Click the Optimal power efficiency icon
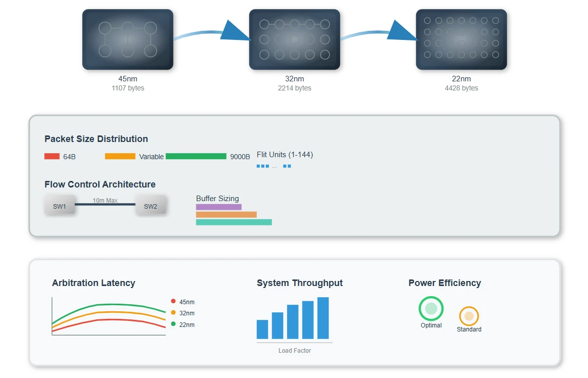 tap(431, 309)
